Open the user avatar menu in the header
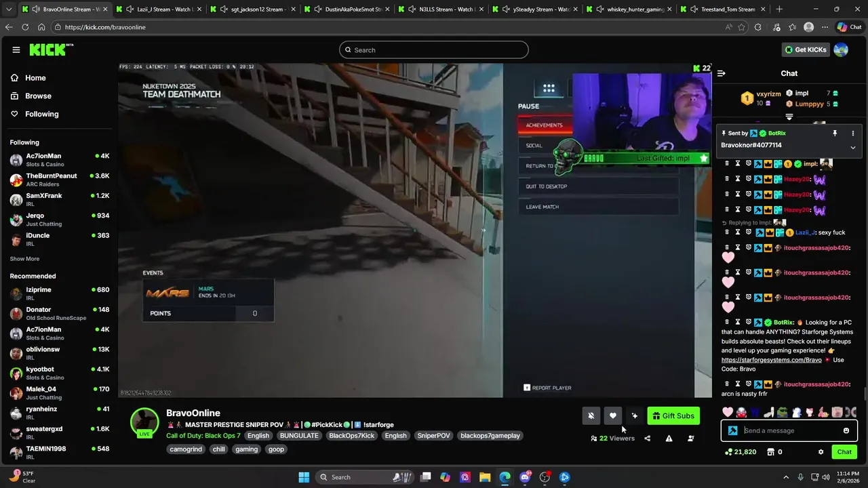 pyautogui.click(x=841, y=49)
